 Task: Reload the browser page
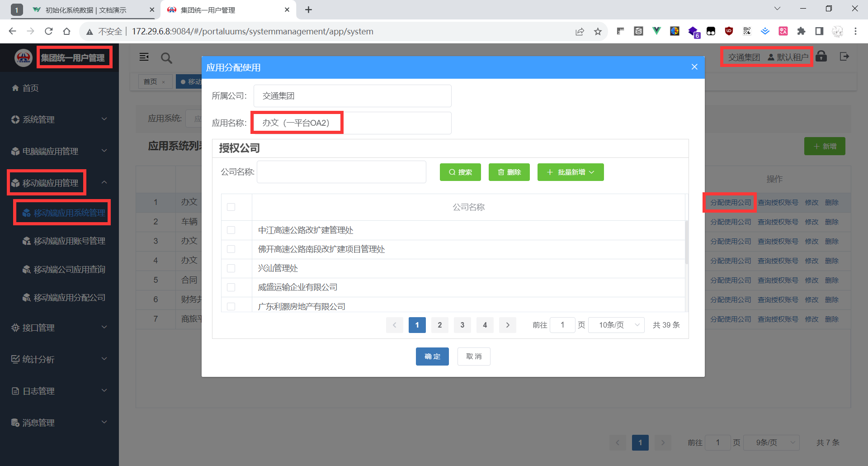[x=49, y=31]
